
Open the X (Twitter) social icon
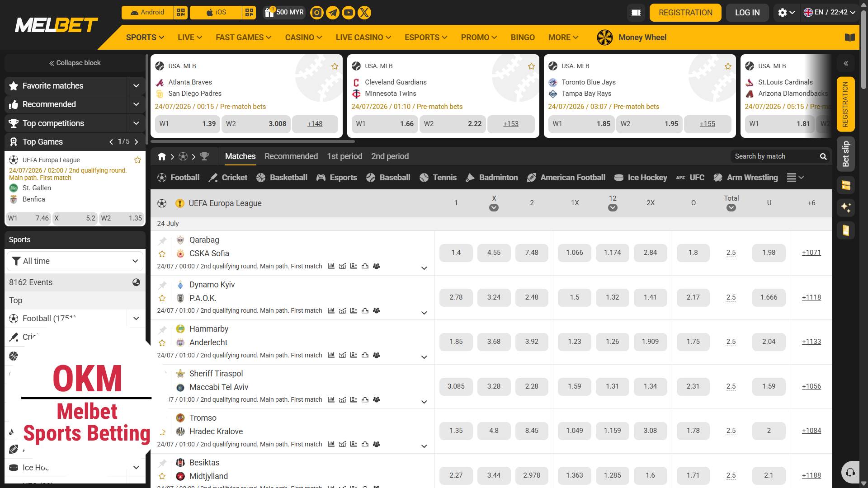(364, 13)
